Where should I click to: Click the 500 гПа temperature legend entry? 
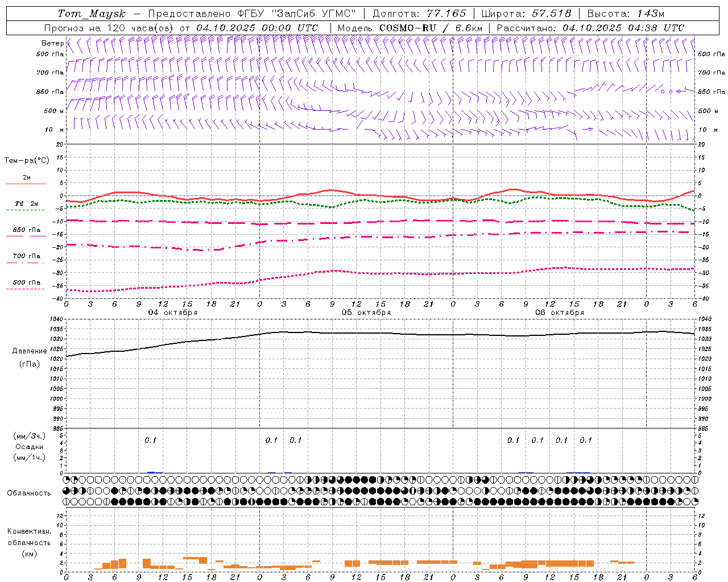point(27,282)
